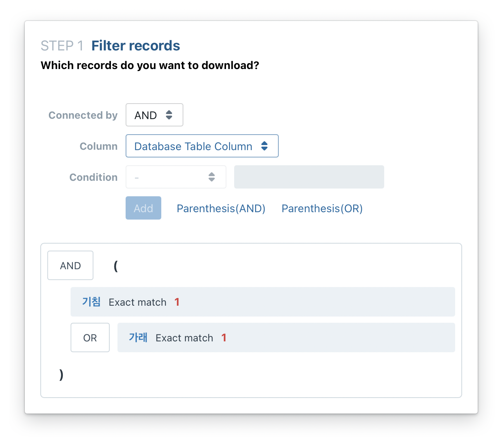This screenshot has height=443, width=504.
Task: Click the Parenthesis(OR) link
Action: [322, 208]
